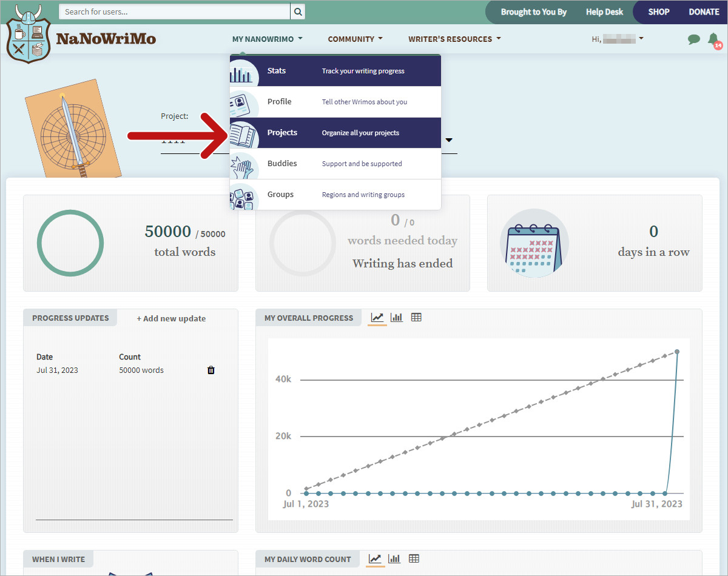Open the user account dropdown
Viewport: 728px width, 576px height.
[618, 39]
